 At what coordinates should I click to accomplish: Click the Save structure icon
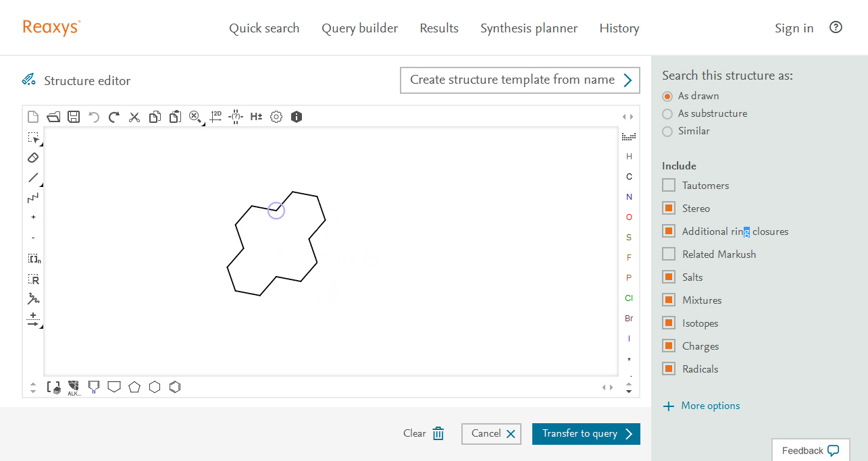[74, 117]
